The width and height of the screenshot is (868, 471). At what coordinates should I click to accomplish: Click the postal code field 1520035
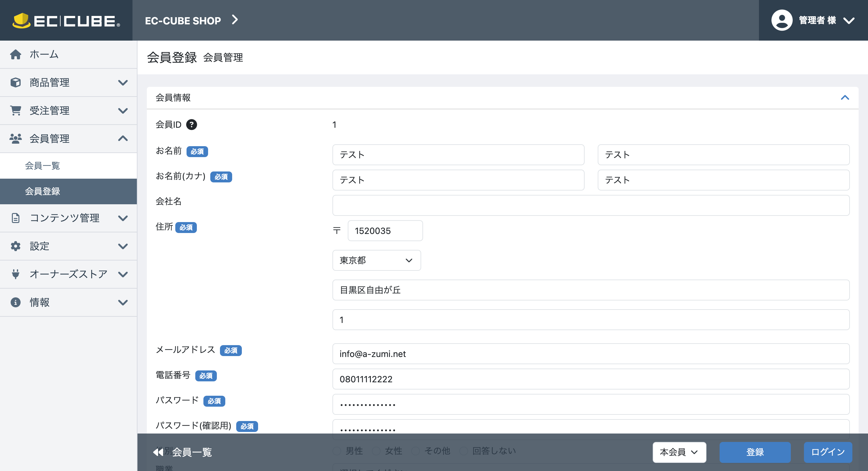[385, 231]
